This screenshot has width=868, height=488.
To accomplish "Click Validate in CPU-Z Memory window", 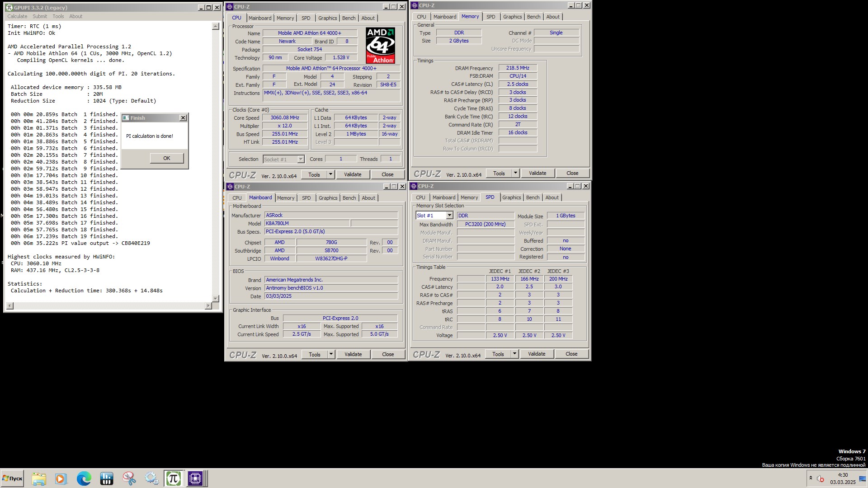I will pos(538,173).
